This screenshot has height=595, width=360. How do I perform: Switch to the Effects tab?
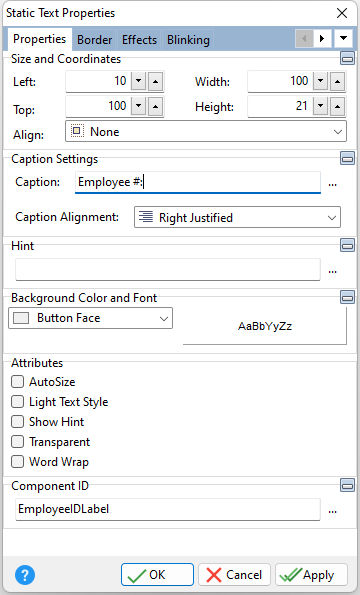[139, 39]
